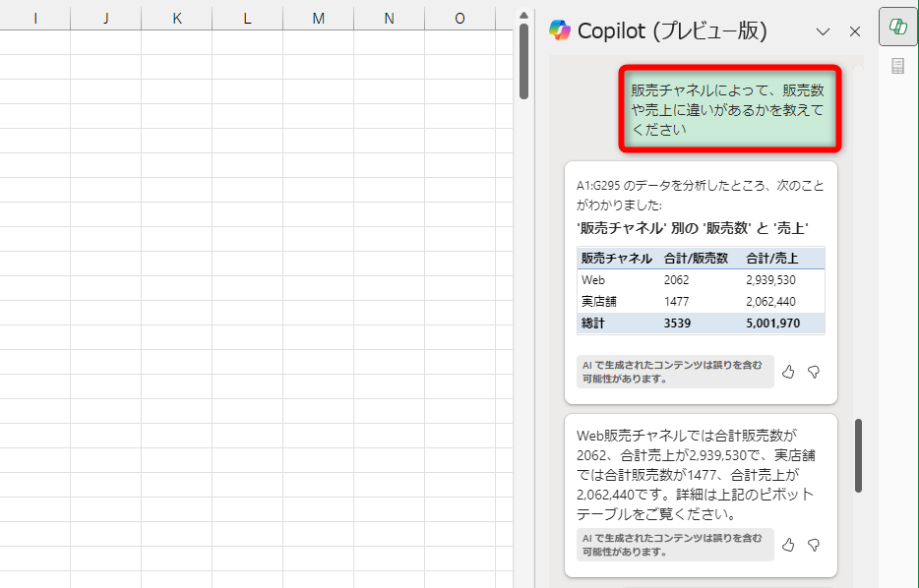Click the AI disclaimer badge under the summary reply
The height and width of the screenshot is (588, 919).
pyautogui.click(x=674, y=545)
